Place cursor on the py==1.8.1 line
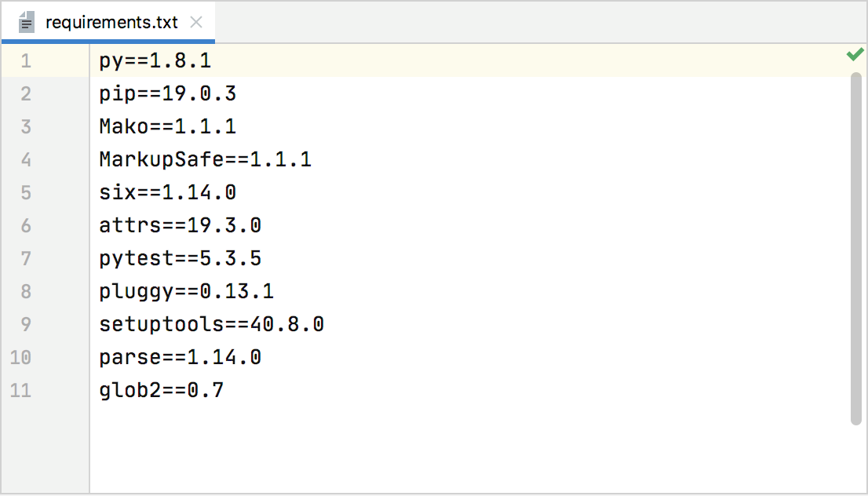868x496 pixels. click(155, 60)
